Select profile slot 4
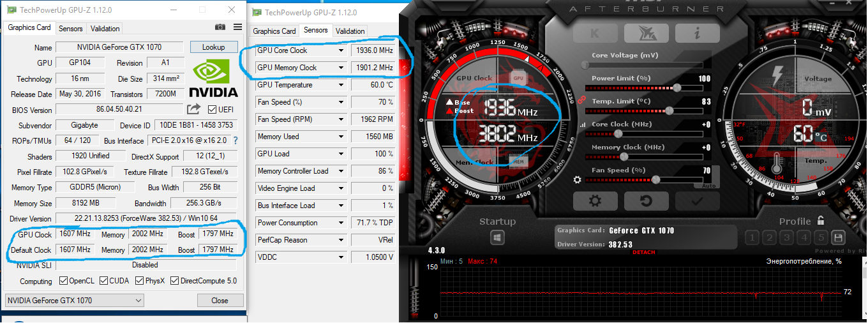This screenshot has height=323, width=868. tap(804, 238)
